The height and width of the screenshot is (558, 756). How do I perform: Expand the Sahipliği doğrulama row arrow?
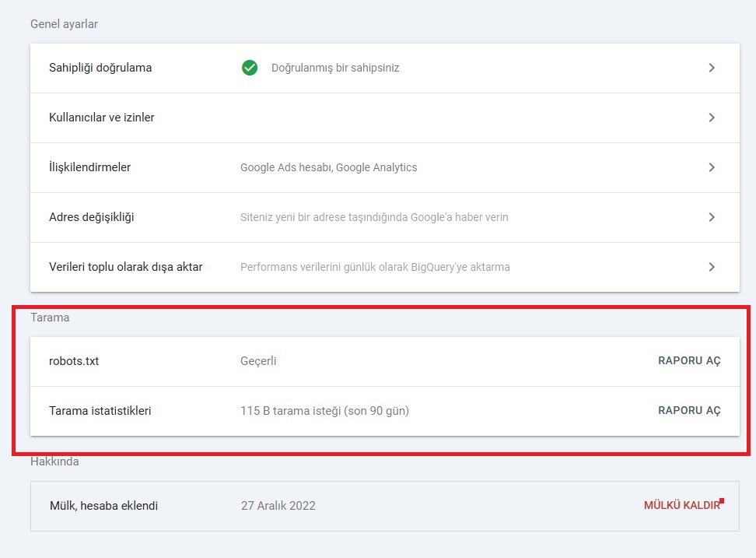coord(711,68)
